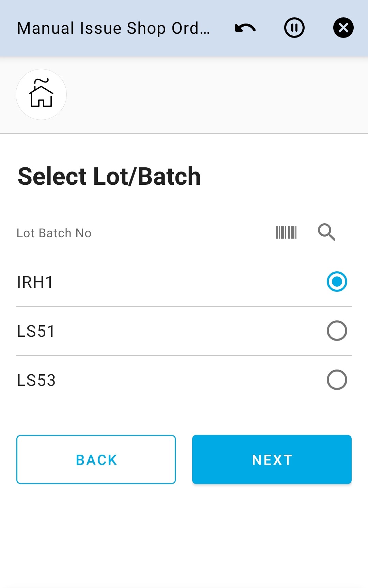The height and width of the screenshot is (588, 368).
Task: Choose LS53 as the lot batch
Action: [337, 379]
